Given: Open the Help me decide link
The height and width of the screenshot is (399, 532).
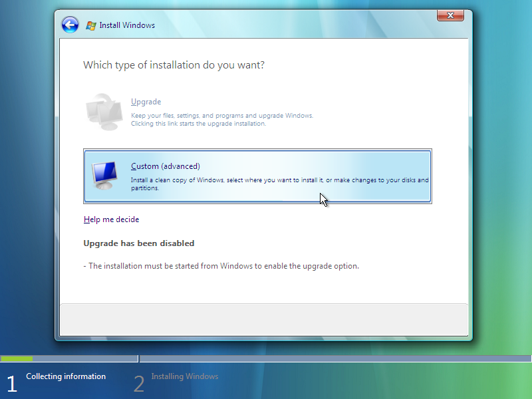Looking at the screenshot, I should (x=111, y=219).
